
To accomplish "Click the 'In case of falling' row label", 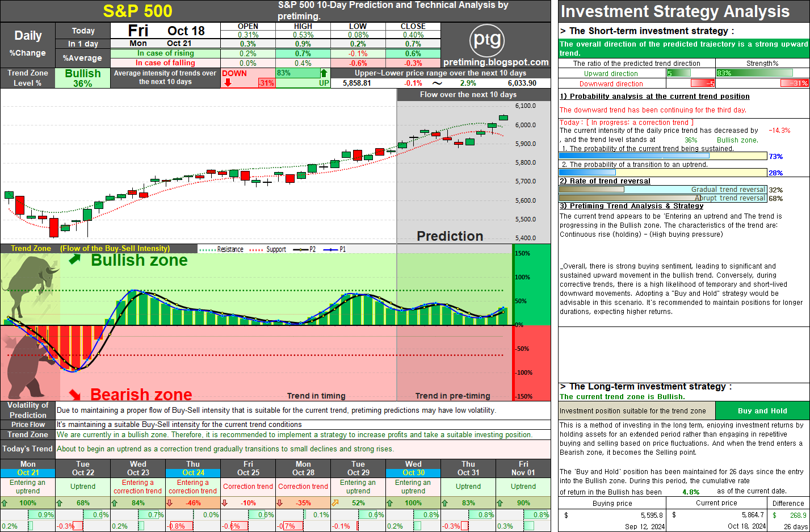I will coord(166,63).
